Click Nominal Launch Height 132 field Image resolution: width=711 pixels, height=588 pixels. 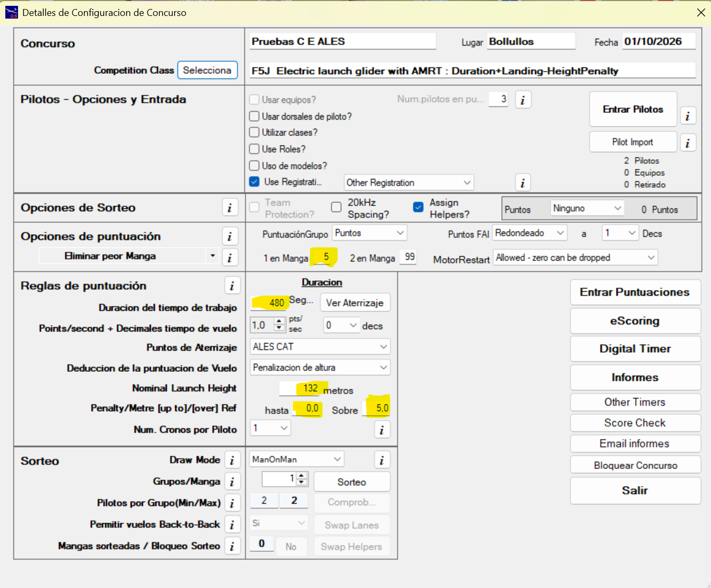(x=299, y=388)
